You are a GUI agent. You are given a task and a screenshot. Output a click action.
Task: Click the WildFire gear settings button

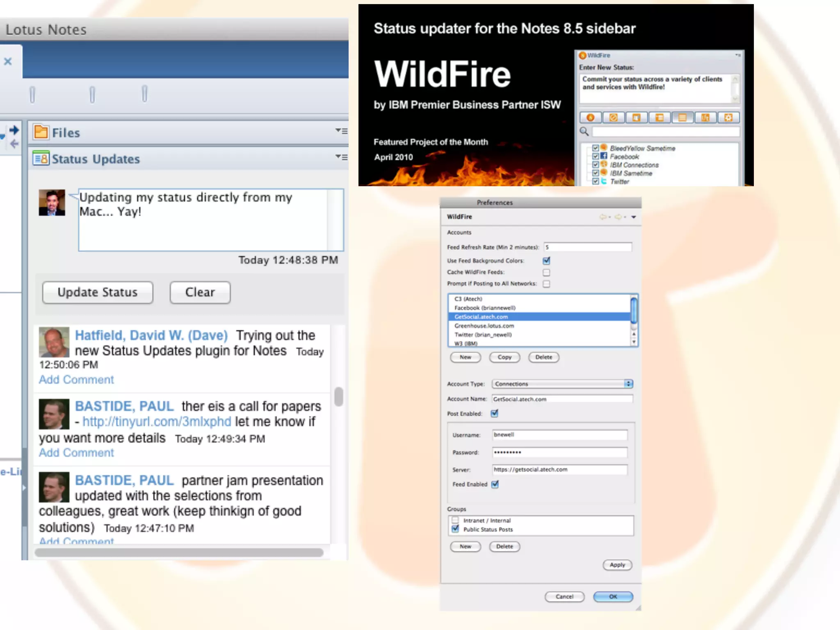[x=728, y=118]
